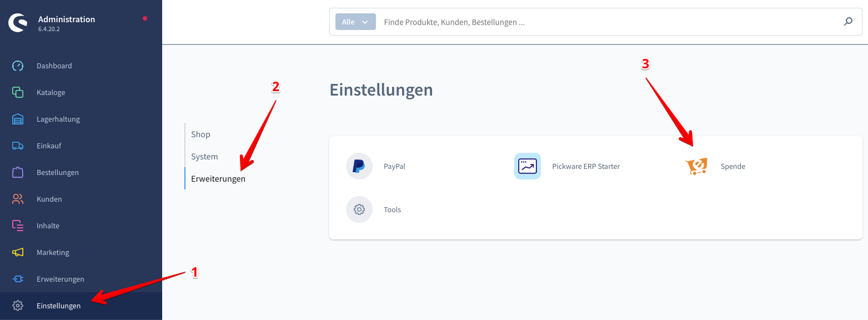This screenshot has width=868, height=320.
Task: Click the Einkauf truck icon
Action: pos(18,146)
